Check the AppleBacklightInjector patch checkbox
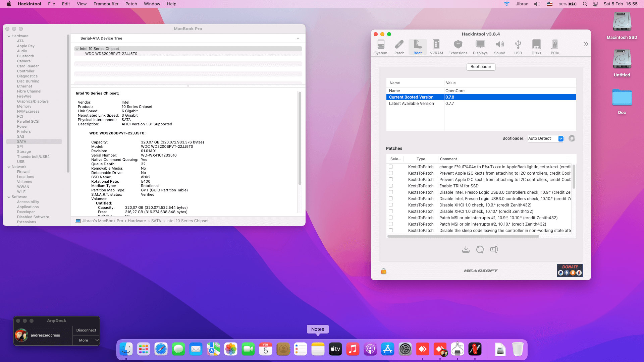The height and width of the screenshot is (362, 644). [x=391, y=167]
